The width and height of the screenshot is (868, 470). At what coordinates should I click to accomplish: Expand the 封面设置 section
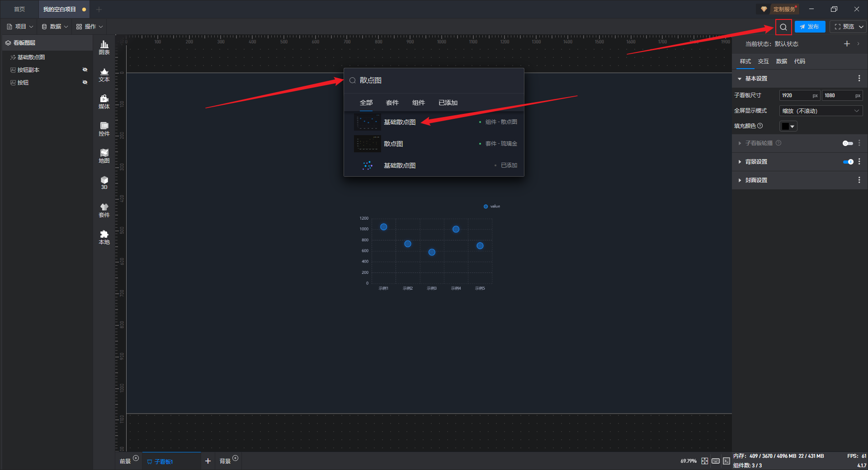(x=740, y=180)
